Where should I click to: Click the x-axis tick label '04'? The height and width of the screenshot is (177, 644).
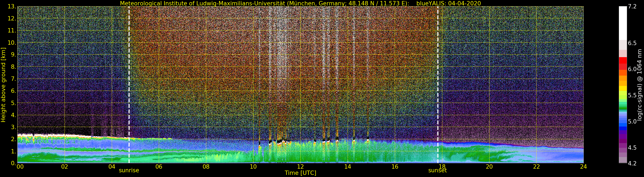click(112, 167)
